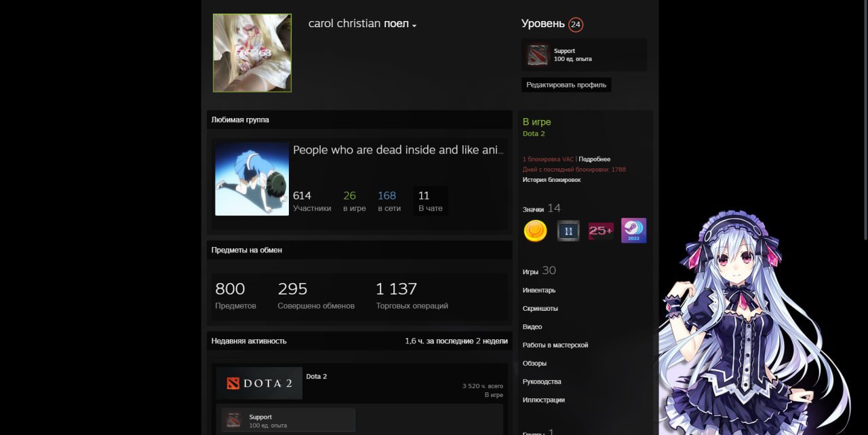Viewport: 868px width, 435px height.
Task: Open the group title 'People who are dead inside'
Action: point(398,150)
